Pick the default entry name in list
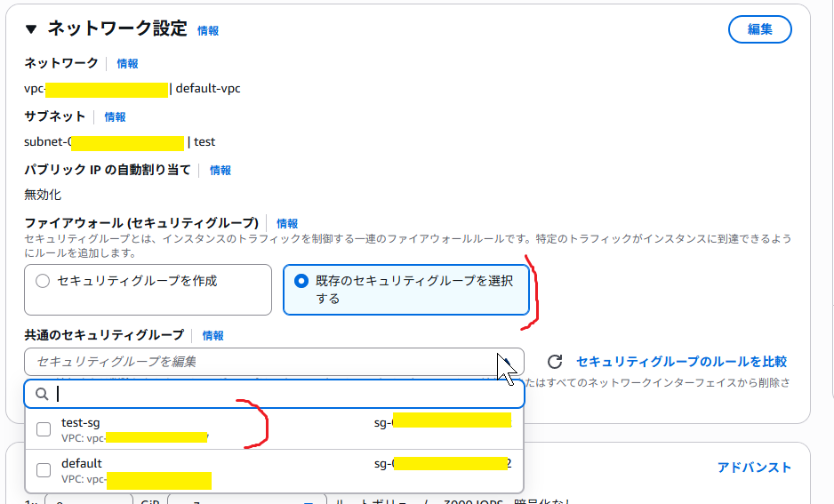The width and height of the screenshot is (834, 504). point(82,463)
